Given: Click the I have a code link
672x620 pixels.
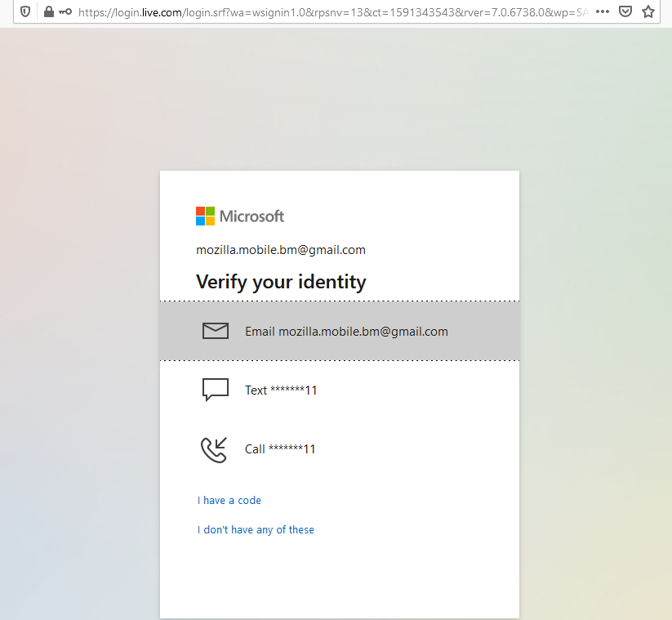Looking at the screenshot, I should point(229,500).
